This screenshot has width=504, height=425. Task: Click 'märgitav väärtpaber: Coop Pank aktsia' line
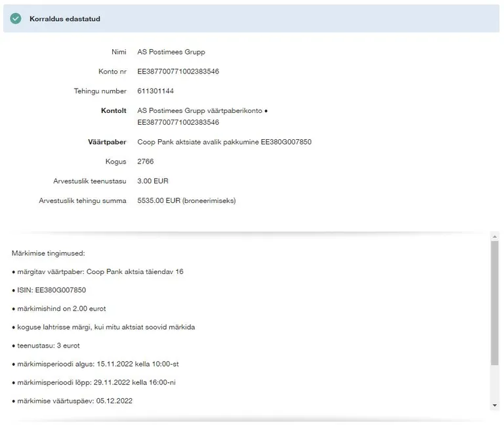tap(98, 272)
